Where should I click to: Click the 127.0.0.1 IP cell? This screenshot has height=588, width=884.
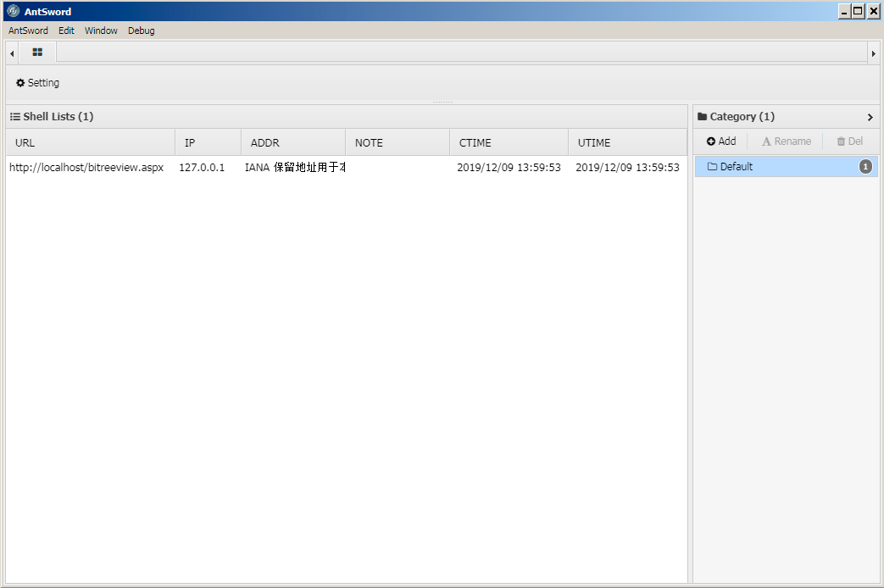202,168
